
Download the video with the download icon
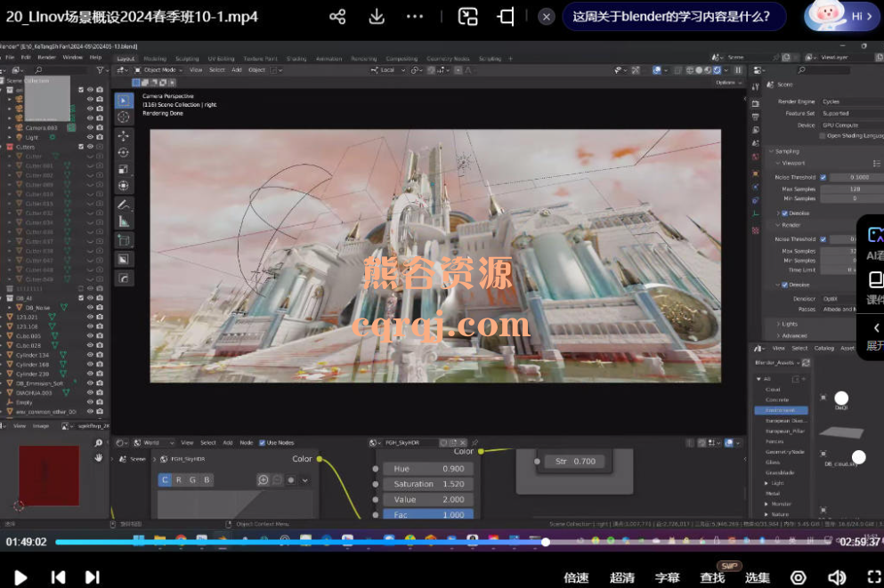[x=377, y=17]
